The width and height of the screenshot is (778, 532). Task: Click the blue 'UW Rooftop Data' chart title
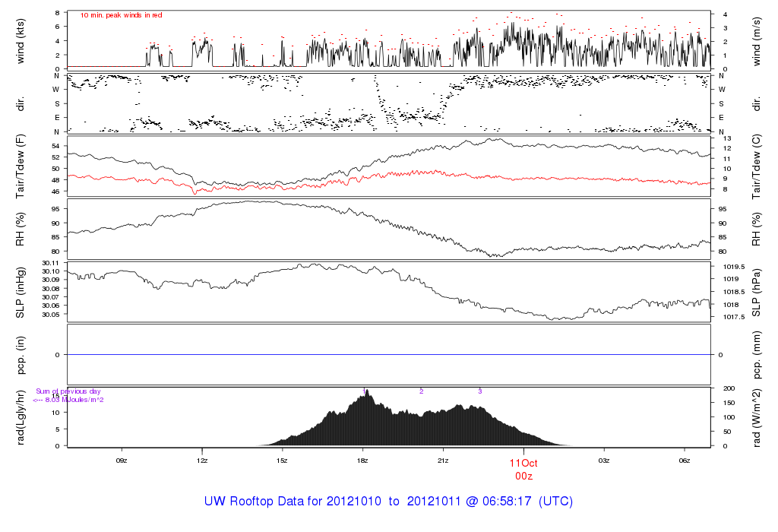pos(388,502)
